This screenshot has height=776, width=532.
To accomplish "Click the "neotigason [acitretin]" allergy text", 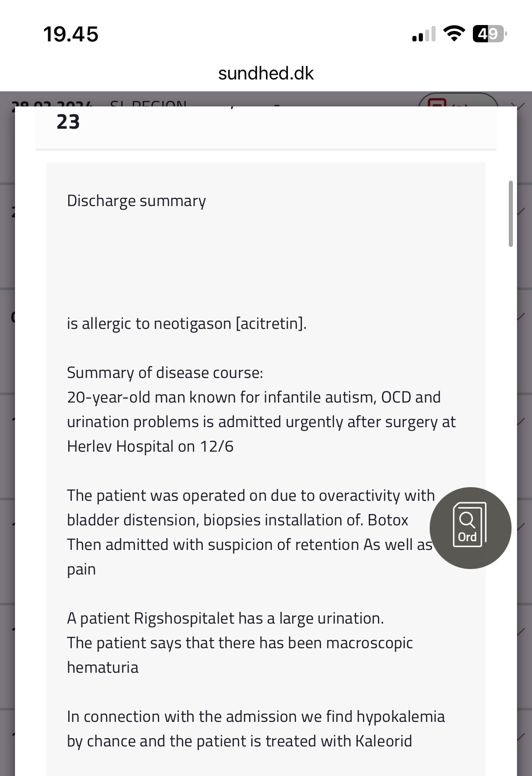I will (x=230, y=323).
